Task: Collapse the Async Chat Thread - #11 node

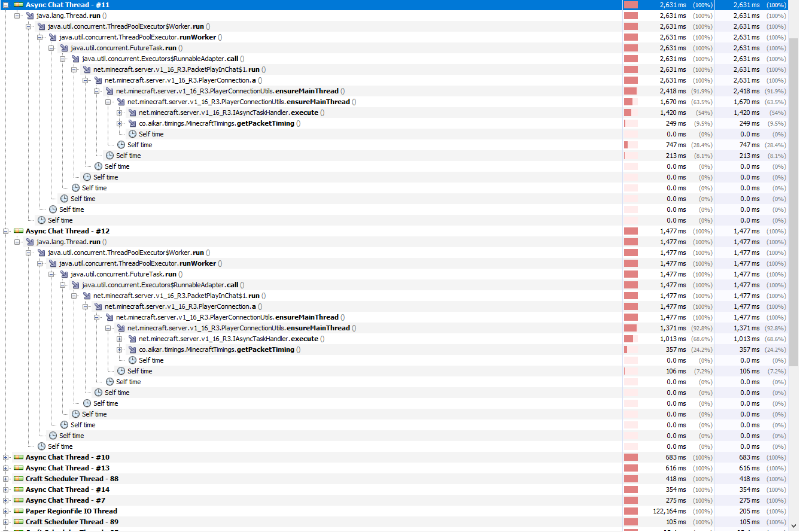Action: pos(6,5)
